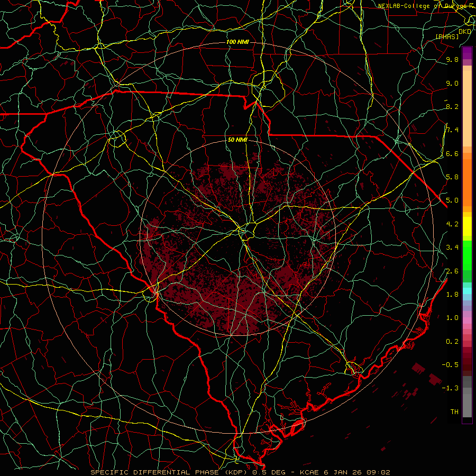
Task: Click the 9.0 value on the color scale
Action: [x=452, y=83]
